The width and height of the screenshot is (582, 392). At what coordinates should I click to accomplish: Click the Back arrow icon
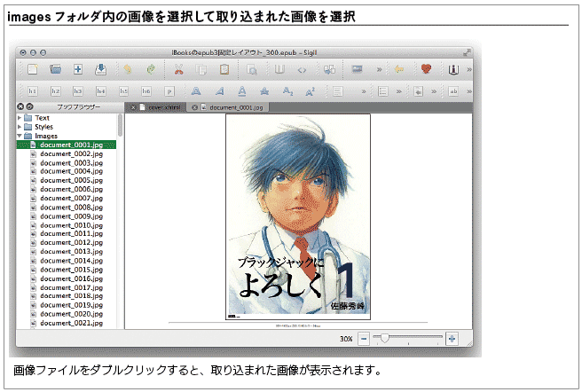[399, 69]
